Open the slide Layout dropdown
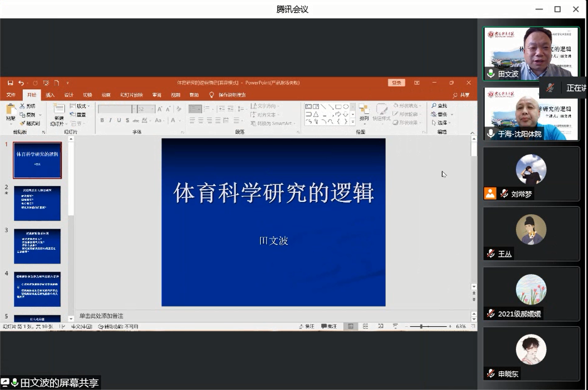Screen dimensions: 588x390 point(79,106)
